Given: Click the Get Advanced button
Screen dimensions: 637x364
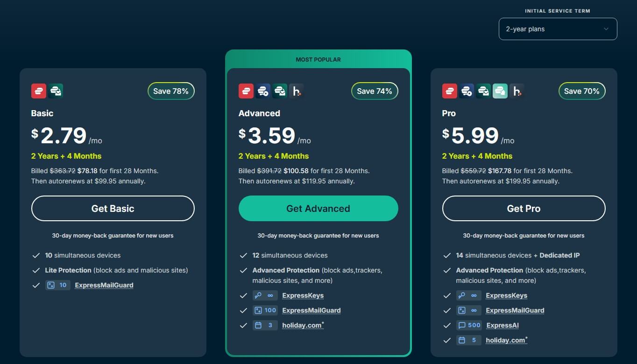Looking at the screenshot, I should point(318,209).
